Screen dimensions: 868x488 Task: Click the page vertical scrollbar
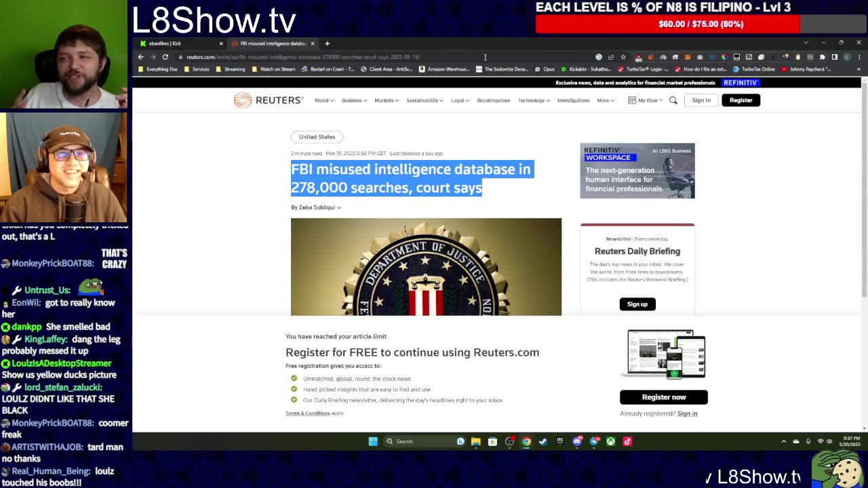point(864,190)
